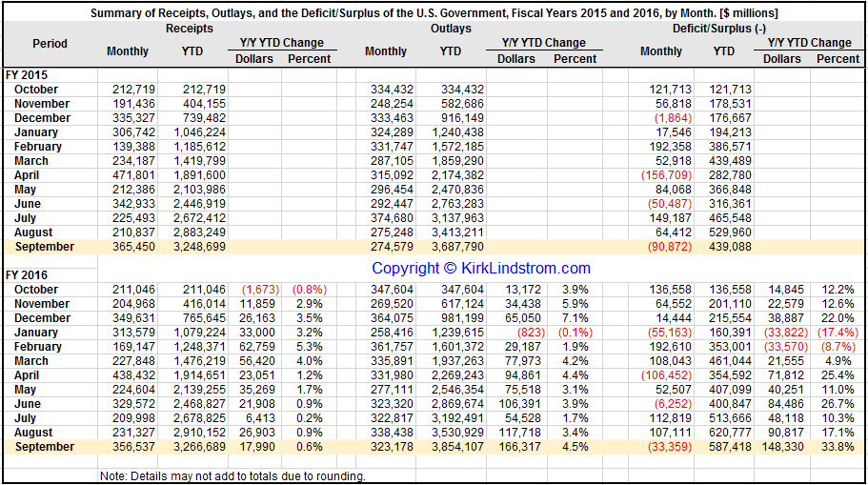This screenshot has height=485, width=868.
Task: Select FY 2016 May YTD receipts 2,139,255
Action: (x=199, y=390)
